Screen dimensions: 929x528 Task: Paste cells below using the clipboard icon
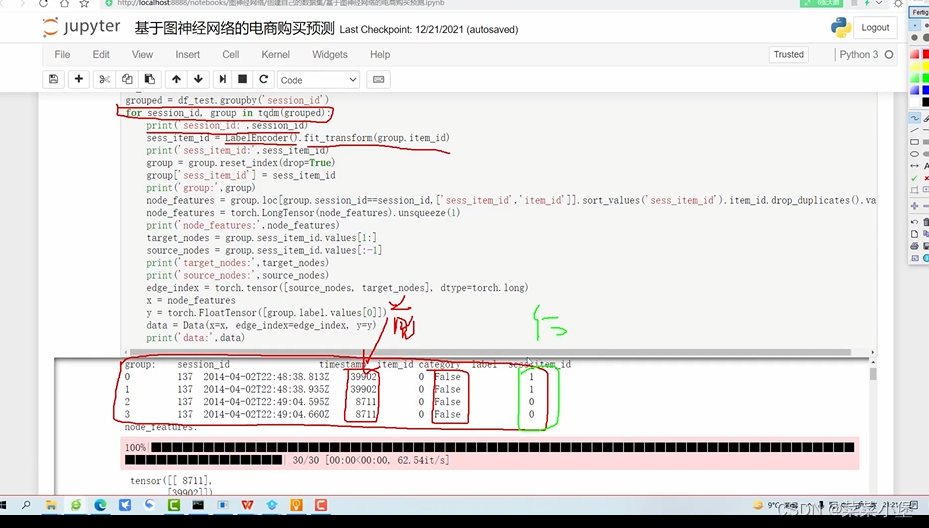(149, 79)
